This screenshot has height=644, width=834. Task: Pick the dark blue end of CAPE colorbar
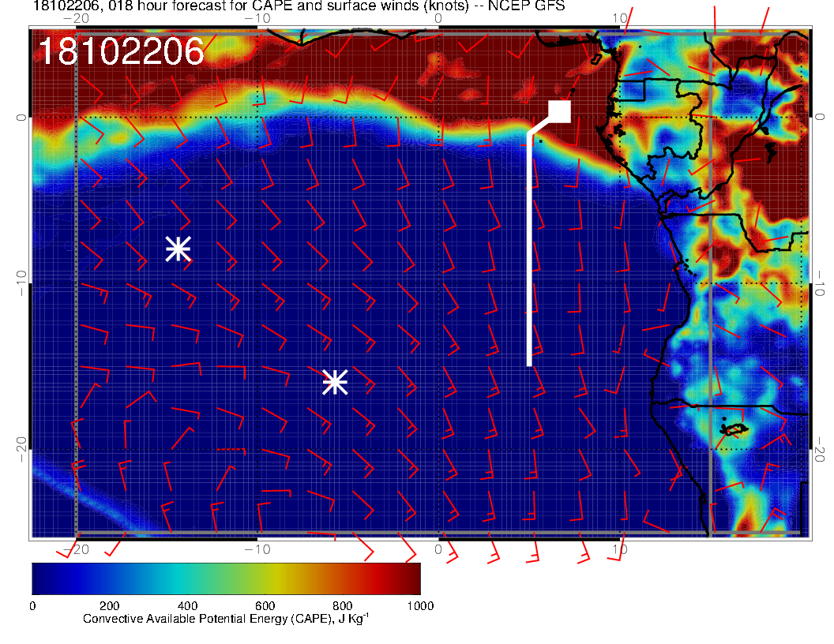click(x=41, y=578)
